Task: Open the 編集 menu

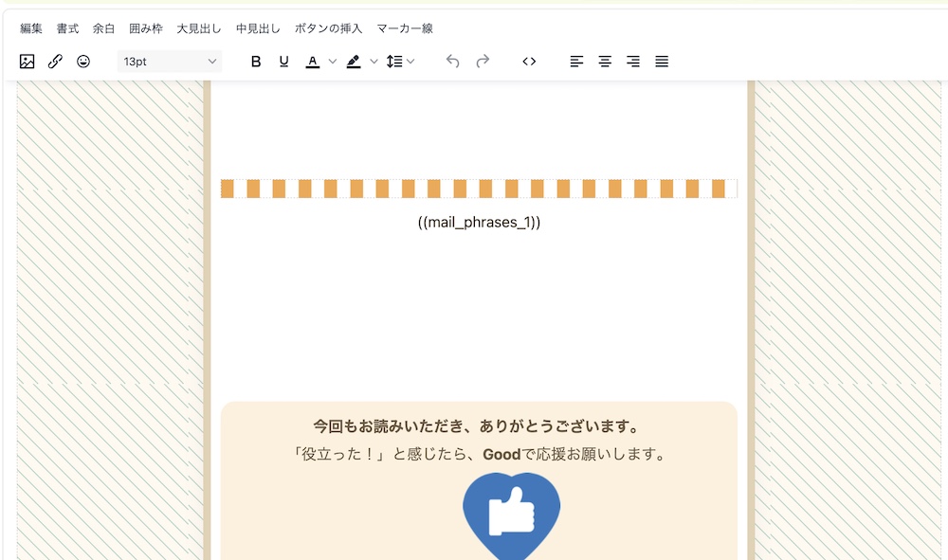Action: [31, 28]
